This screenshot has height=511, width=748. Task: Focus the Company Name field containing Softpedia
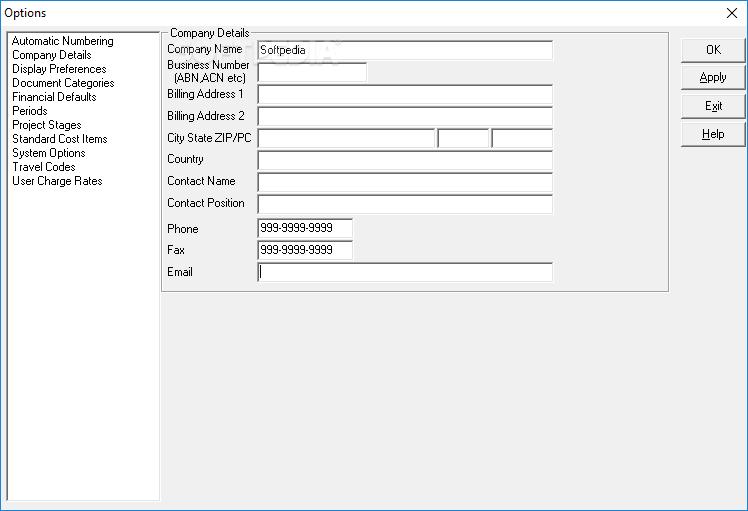(405, 50)
